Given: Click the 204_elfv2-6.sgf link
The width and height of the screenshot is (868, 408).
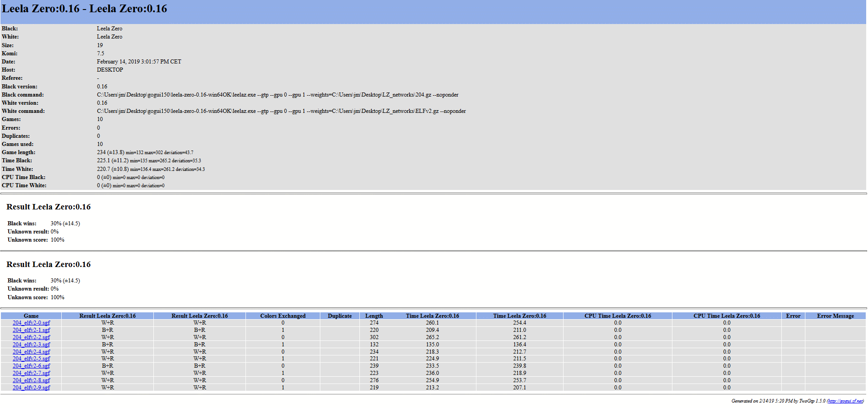Looking at the screenshot, I should [31, 366].
